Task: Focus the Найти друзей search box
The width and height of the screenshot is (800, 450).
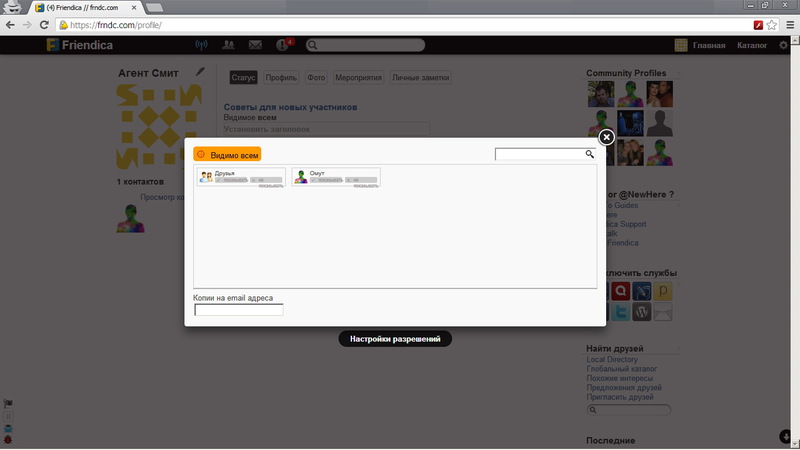Action: [x=629, y=410]
